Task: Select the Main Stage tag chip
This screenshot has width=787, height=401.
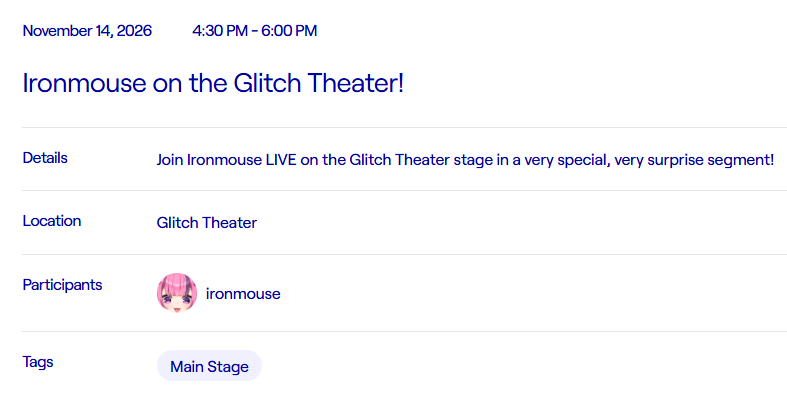Action: [x=209, y=366]
